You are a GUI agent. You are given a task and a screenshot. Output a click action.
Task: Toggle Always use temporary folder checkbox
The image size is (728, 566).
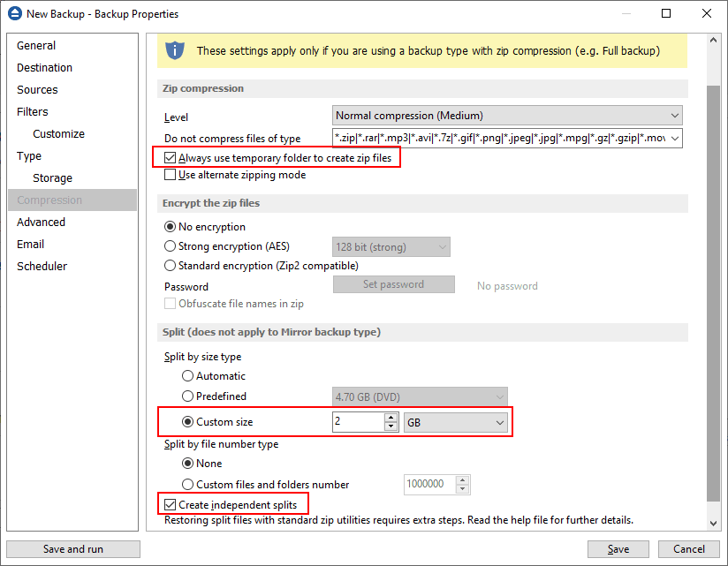point(170,158)
